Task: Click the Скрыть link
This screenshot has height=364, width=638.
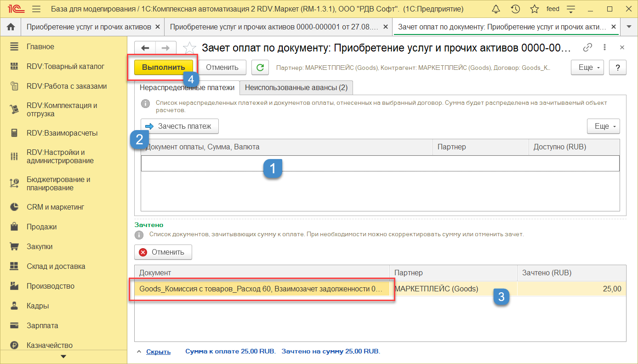Action: coord(158,352)
